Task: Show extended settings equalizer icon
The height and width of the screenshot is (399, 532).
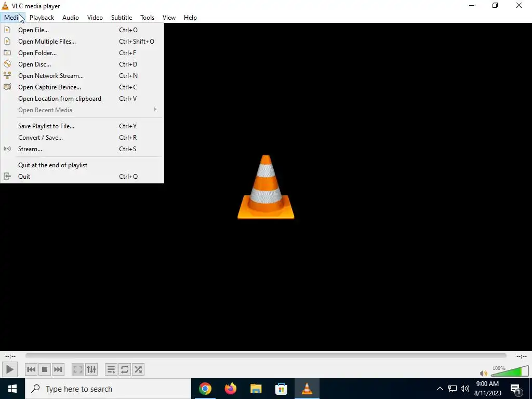Action: [91, 369]
